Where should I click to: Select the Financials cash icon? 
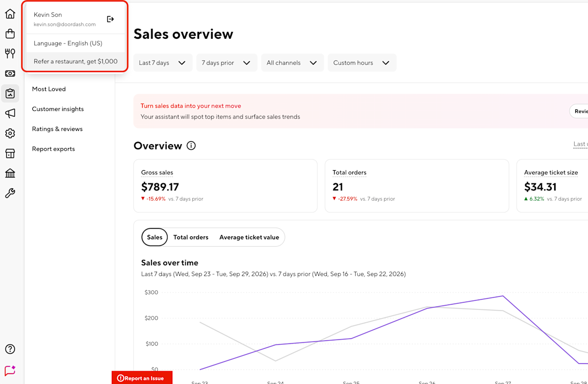[x=10, y=74]
